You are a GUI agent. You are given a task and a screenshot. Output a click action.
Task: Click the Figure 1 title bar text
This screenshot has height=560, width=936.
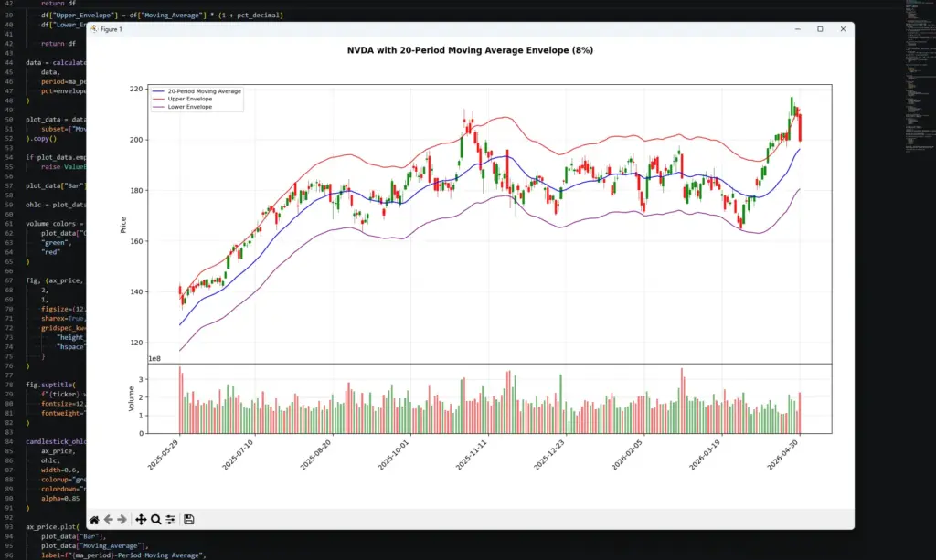pyautogui.click(x=111, y=28)
